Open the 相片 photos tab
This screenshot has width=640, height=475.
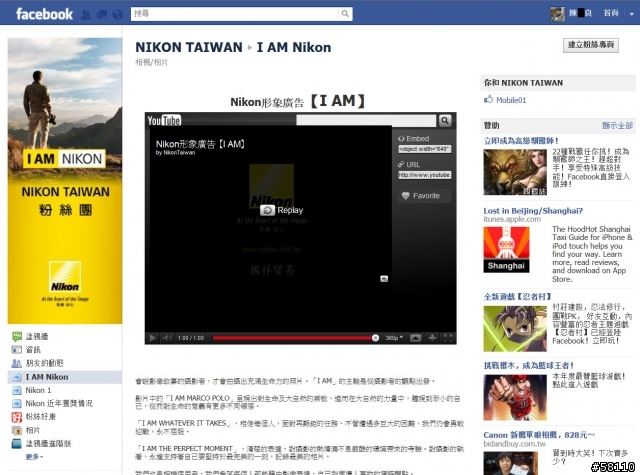pos(33,430)
